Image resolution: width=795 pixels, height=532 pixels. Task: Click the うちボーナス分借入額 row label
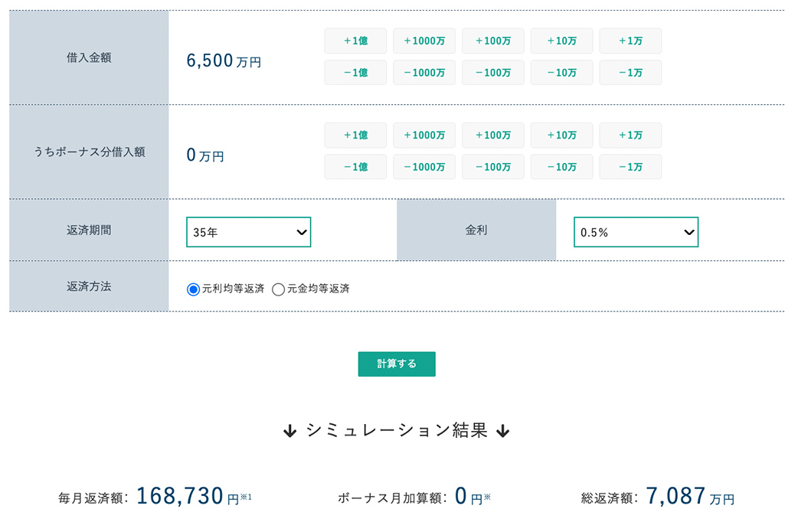[89, 152]
